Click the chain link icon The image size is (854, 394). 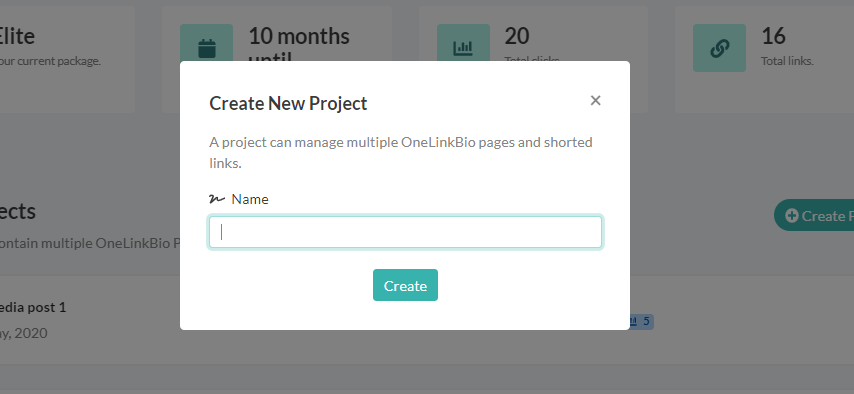click(719, 48)
